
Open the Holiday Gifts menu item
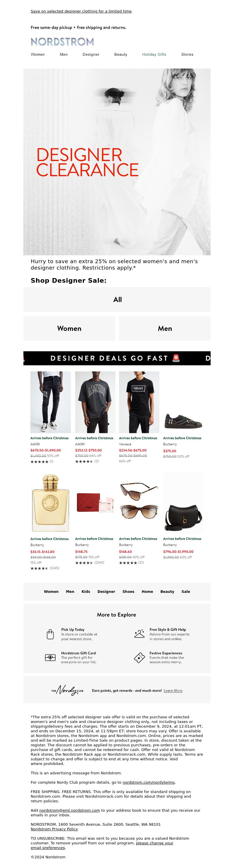pos(154,54)
